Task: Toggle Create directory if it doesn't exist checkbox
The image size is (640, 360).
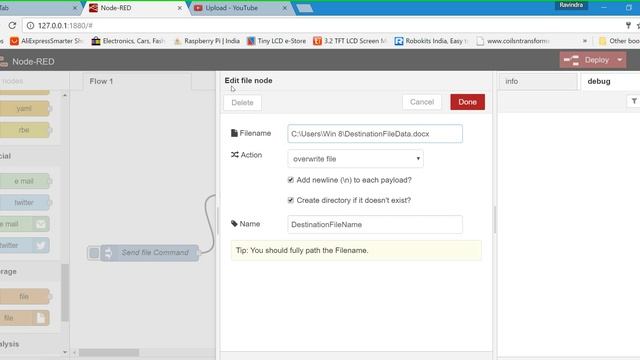Action: pyautogui.click(x=291, y=200)
